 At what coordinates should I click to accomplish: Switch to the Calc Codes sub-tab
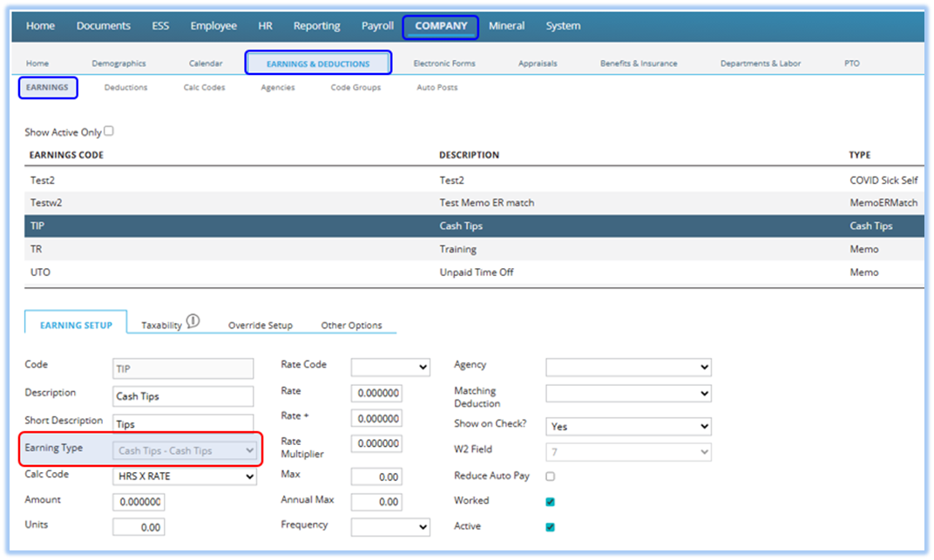point(204,87)
